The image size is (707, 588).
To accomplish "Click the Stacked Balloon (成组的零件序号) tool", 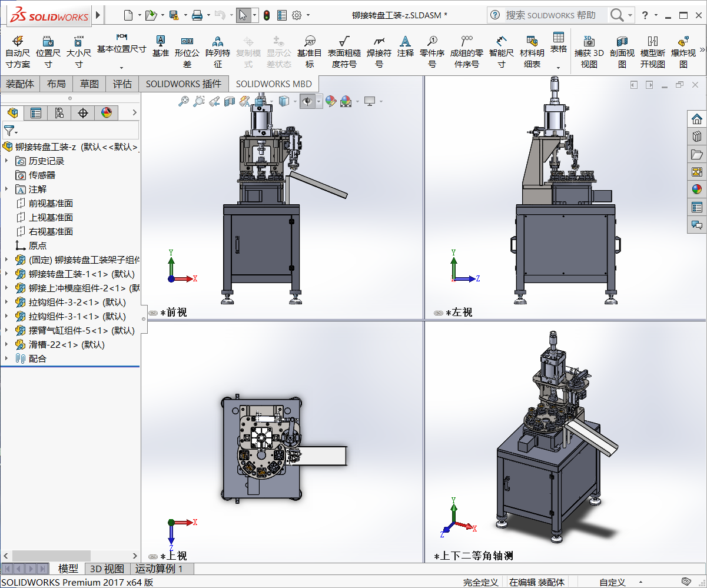I will pos(467,52).
